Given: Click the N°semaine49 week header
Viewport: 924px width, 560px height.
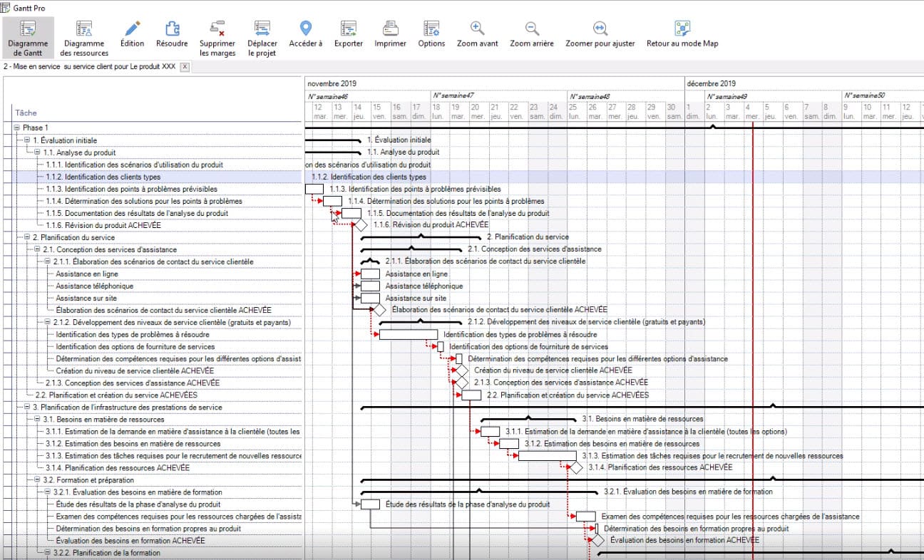Looking at the screenshot, I should tap(728, 95).
